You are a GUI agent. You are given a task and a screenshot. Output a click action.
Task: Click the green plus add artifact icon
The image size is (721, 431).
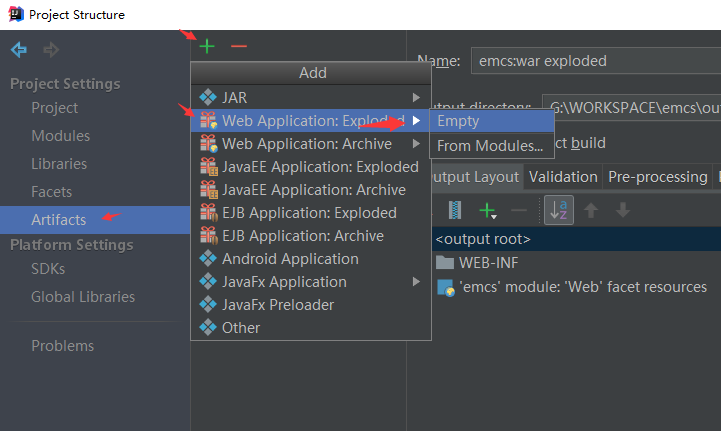[207, 46]
